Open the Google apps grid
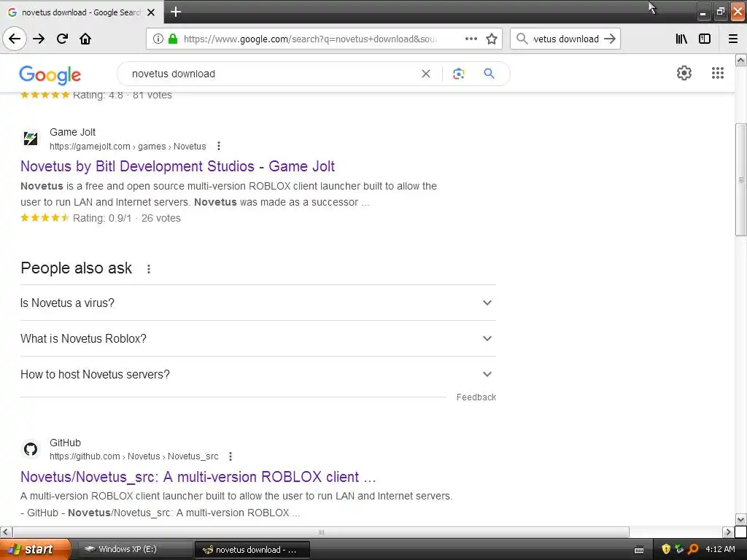Viewport: 747px width, 560px height. point(718,73)
